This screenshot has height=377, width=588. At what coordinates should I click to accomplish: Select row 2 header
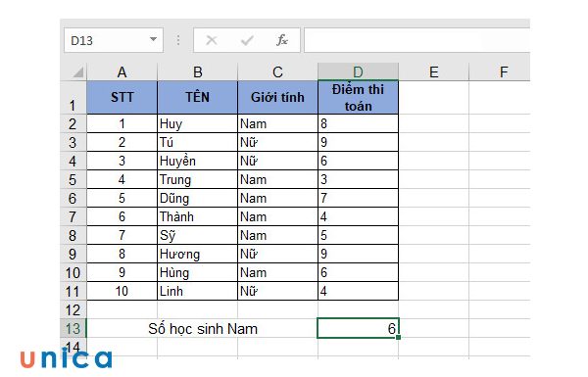click(x=73, y=123)
